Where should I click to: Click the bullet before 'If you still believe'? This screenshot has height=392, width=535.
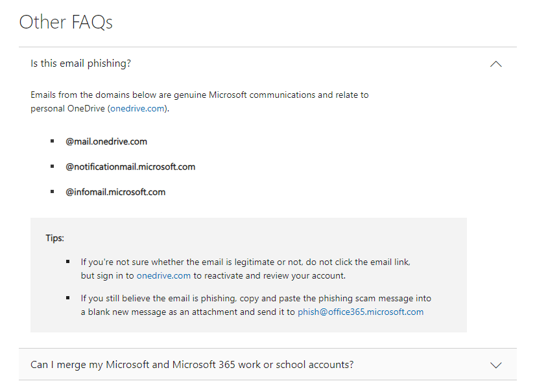(68, 298)
